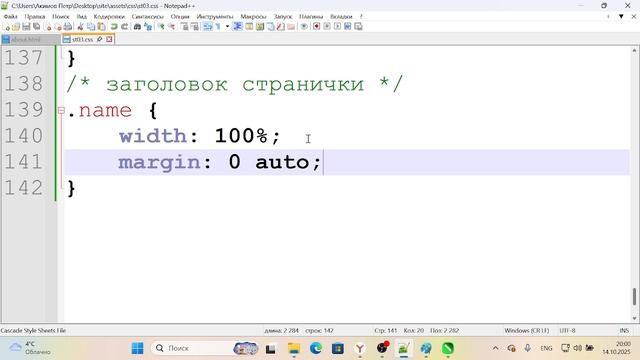Image resolution: width=640 pixels, height=360 pixels.
Task: Toggle vertical scroll synchronization icon
Action: pos(184,27)
